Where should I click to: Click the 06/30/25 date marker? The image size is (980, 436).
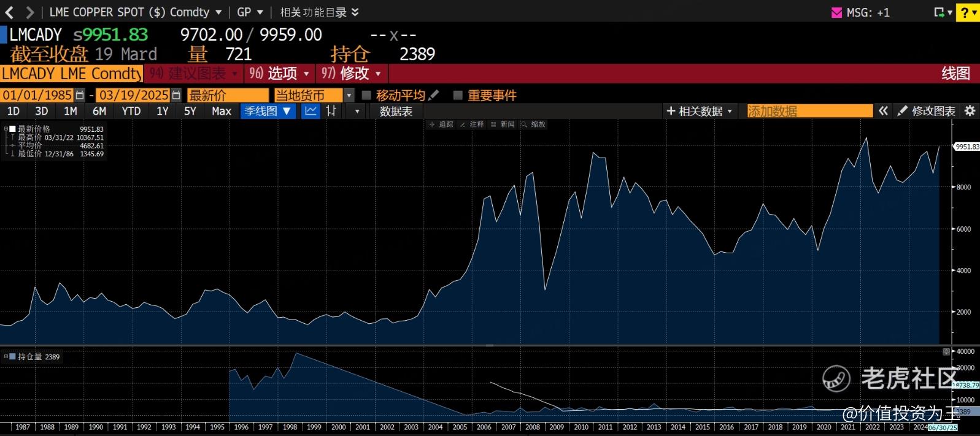(943, 427)
